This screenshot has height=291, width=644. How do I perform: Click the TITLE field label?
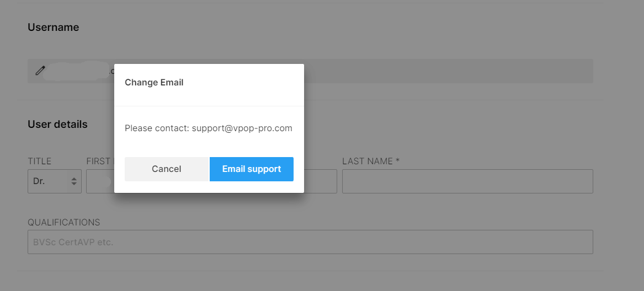tap(39, 161)
